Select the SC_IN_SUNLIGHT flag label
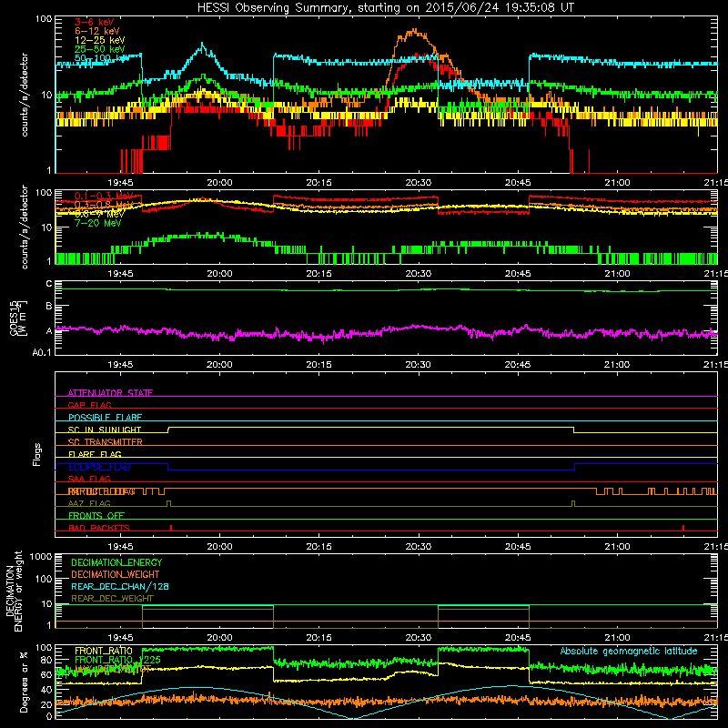 coord(105,430)
